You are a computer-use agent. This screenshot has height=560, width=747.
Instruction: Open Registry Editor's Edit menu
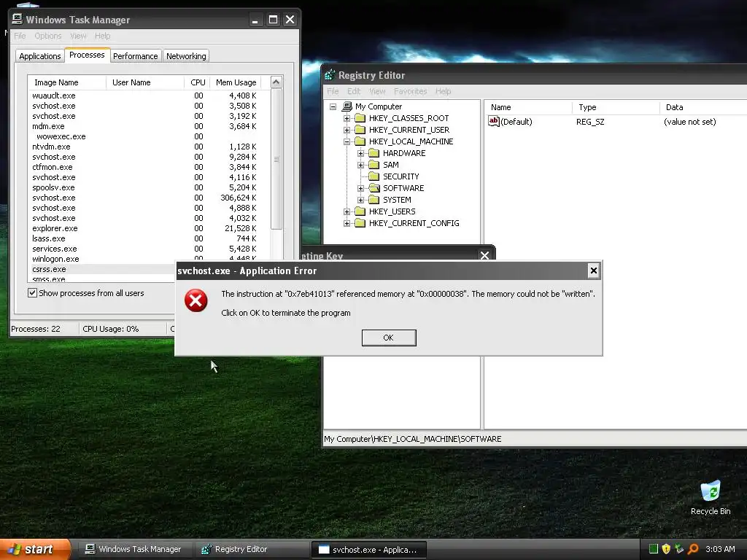pos(354,91)
